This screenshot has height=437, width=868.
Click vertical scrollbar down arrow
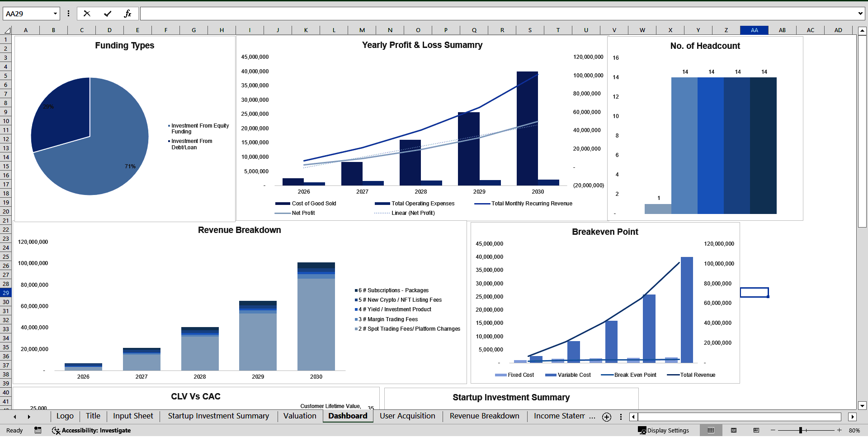862,406
